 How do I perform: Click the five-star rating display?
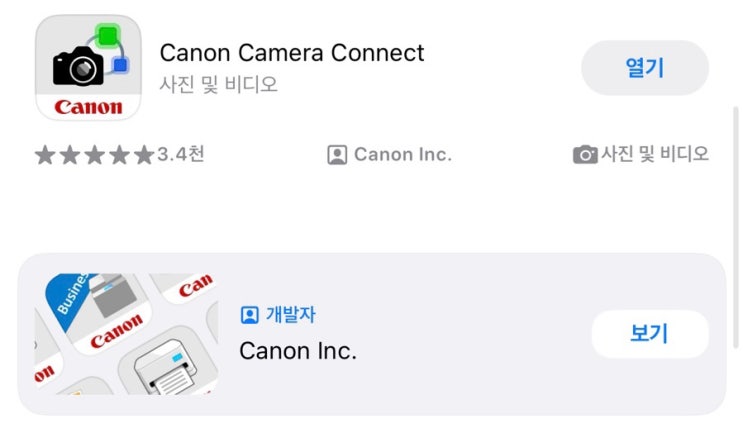[x=94, y=155]
